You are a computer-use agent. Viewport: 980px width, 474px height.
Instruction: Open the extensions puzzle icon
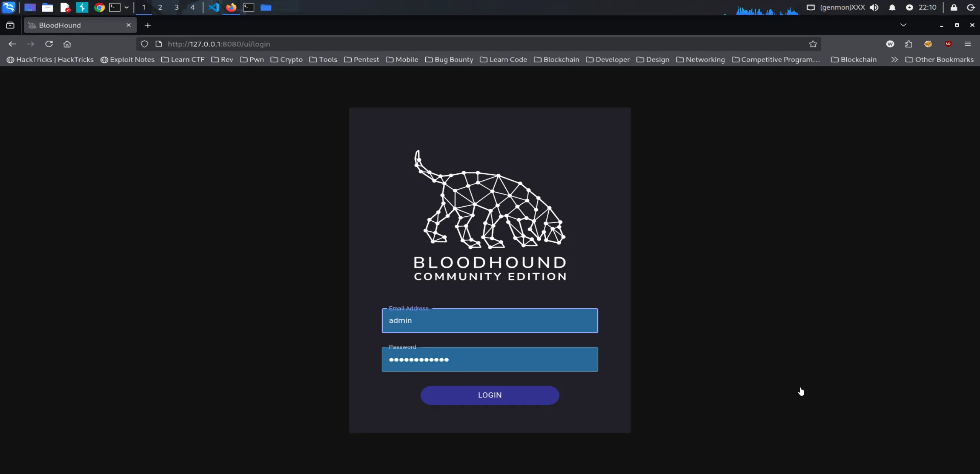[908, 44]
